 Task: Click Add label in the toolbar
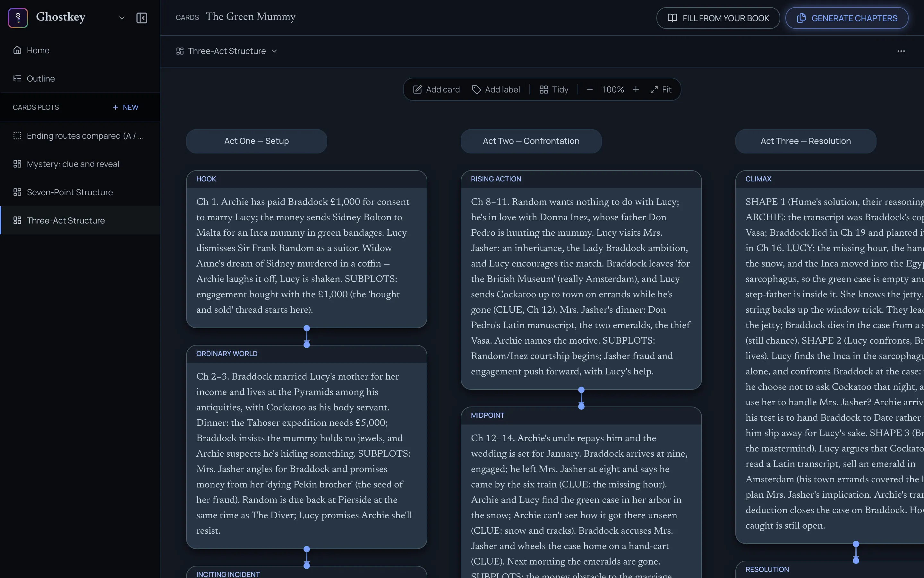496,90
